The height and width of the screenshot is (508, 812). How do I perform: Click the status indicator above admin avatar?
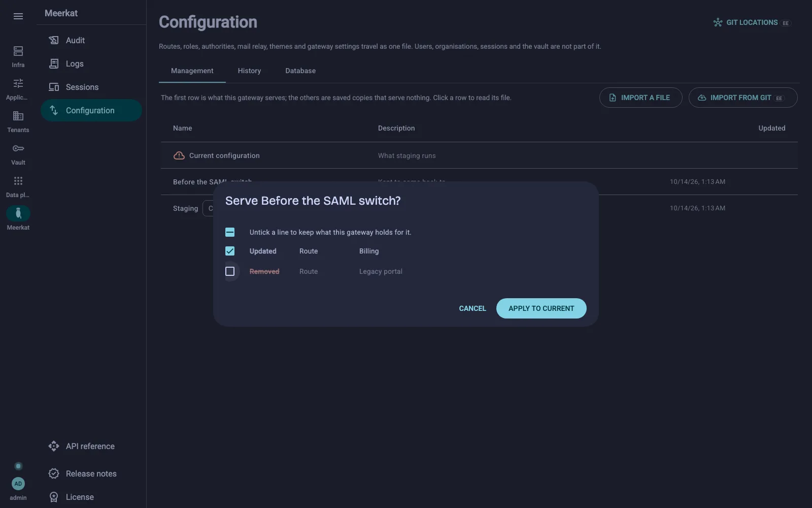coord(18,466)
